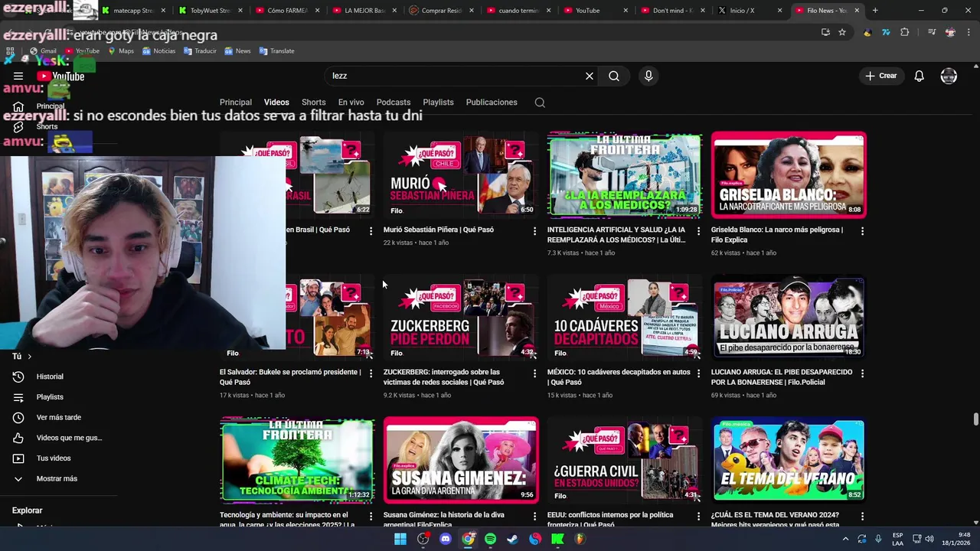Open Chrome media controls icon

click(x=932, y=32)
